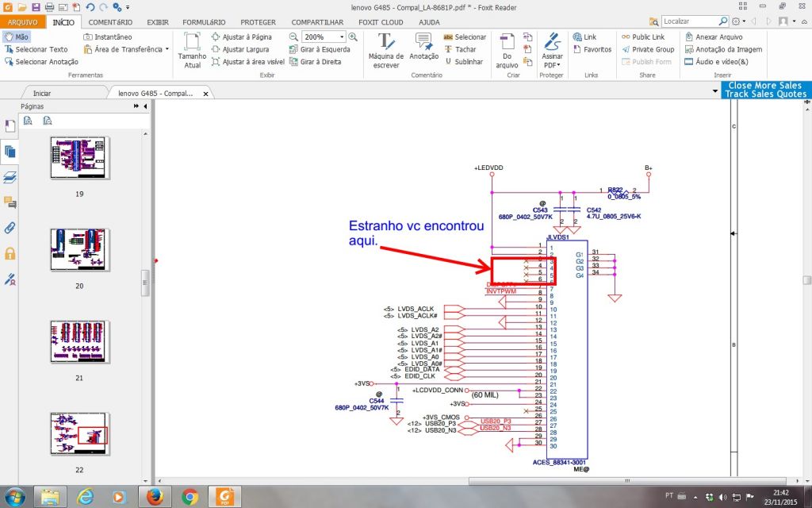Viewport: 812px width, 508px height.
Task: Switch to the Iniciar document tab
Action: pos(42,94)
